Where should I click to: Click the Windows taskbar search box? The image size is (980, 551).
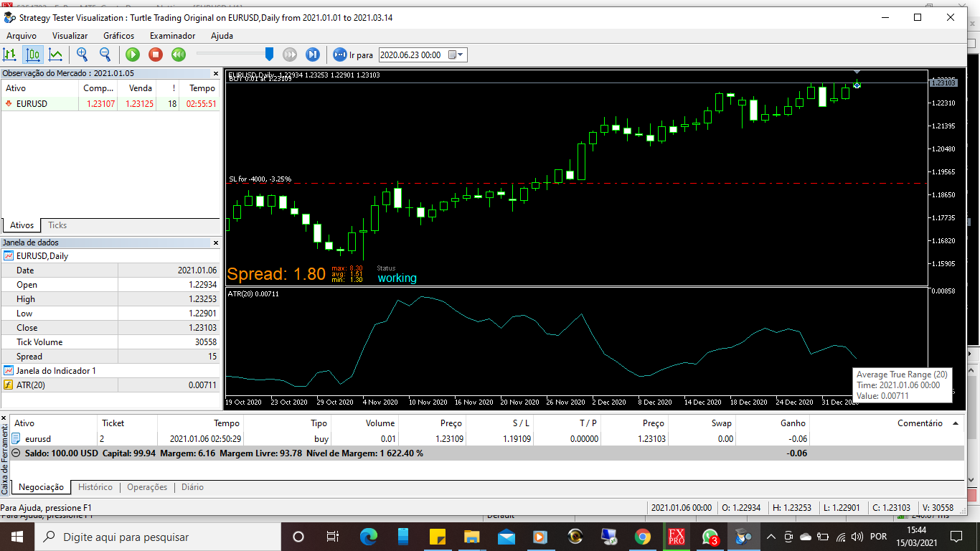click(157, 537)
